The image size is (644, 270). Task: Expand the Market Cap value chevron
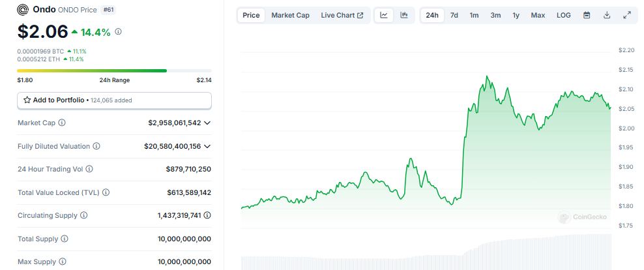point(207,123)
